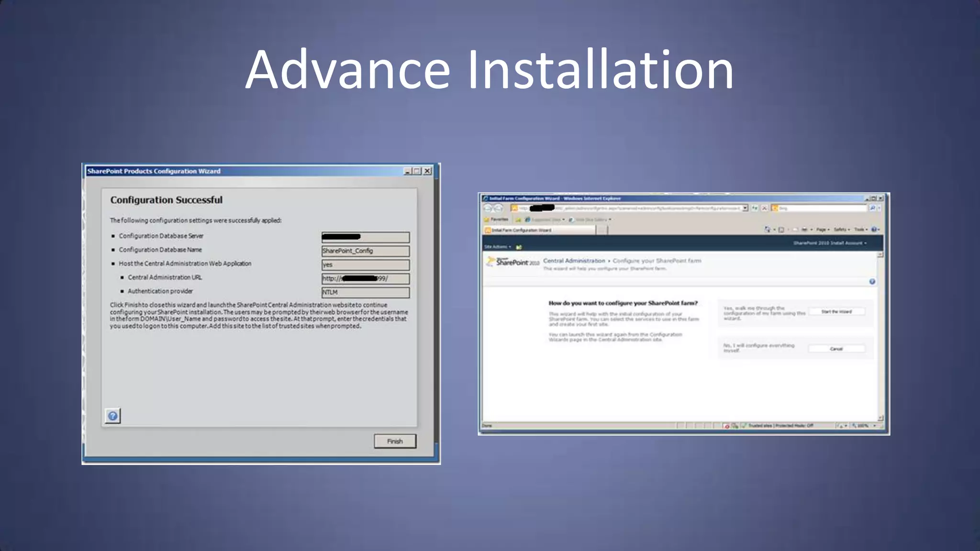The image size is (980, 551).
Task: Select 'Initial Farm Configuration Wizard' browser tab
Action: 540,230
